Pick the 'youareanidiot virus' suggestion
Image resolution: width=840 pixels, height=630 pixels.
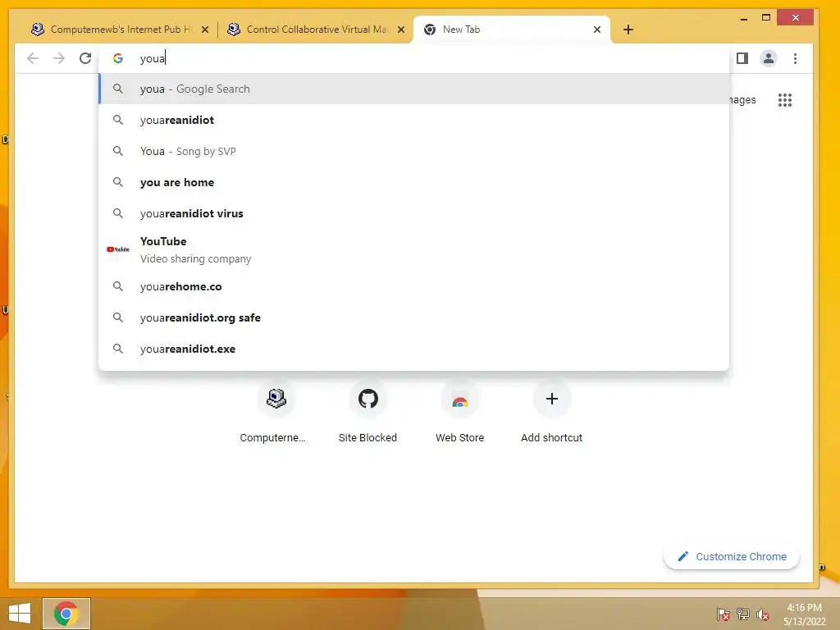click(x=413, y=213)
